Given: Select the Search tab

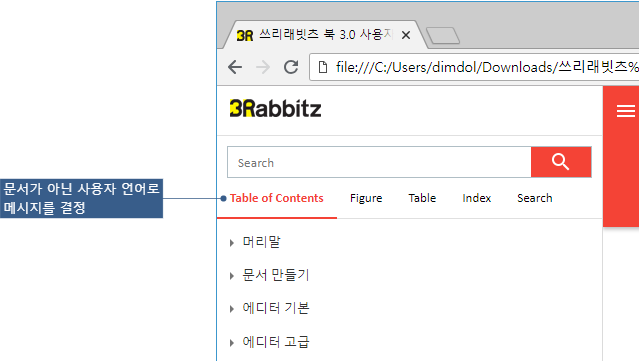Looking at the screenshot, I should 535,198.
